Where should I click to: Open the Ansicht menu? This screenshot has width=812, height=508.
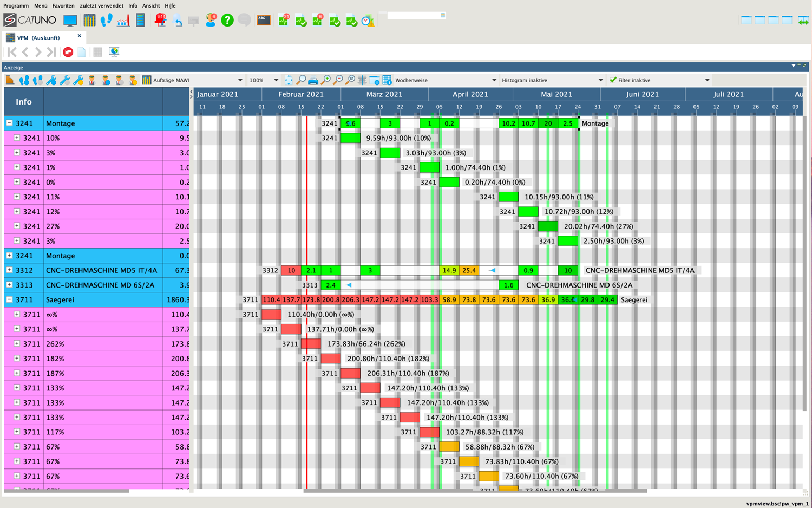tap(151, 6)
